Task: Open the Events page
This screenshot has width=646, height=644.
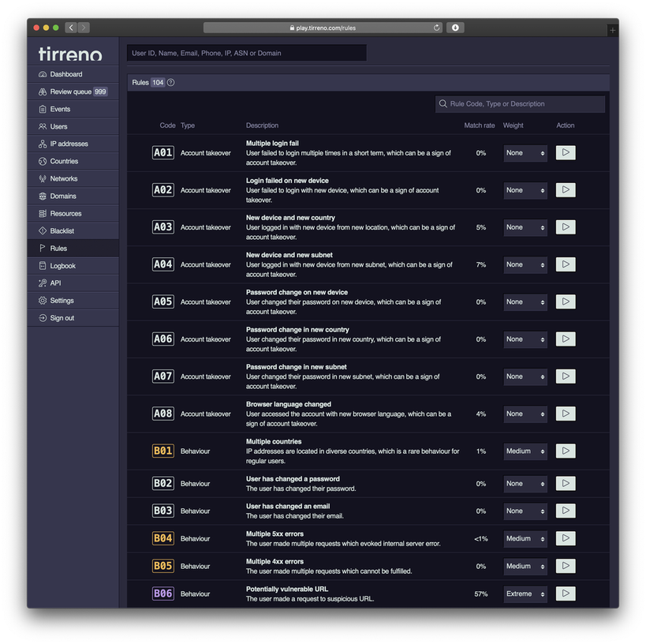Action: pos(73,109)
